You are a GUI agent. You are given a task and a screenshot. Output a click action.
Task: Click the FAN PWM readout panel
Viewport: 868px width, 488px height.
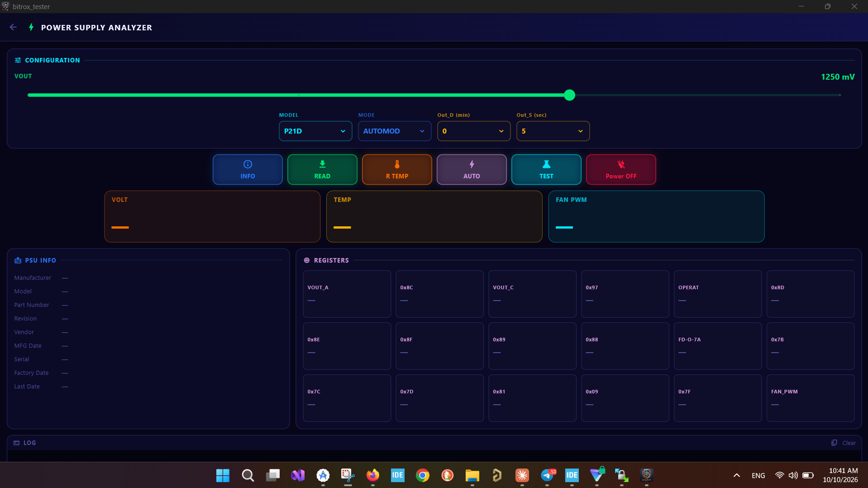pos(656,216)
